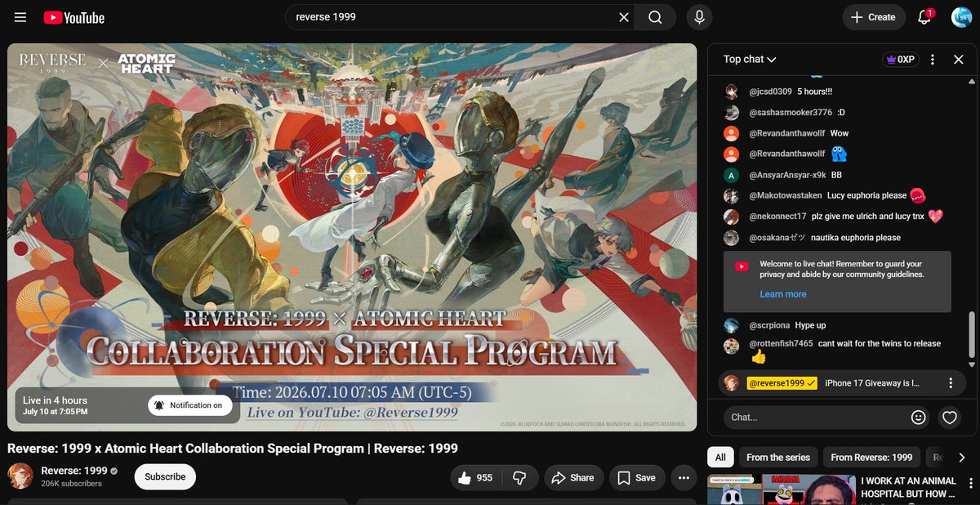Viewport: 980px width, 505px height.
Task: Save the video to playlist
Action: click(637, 478)
